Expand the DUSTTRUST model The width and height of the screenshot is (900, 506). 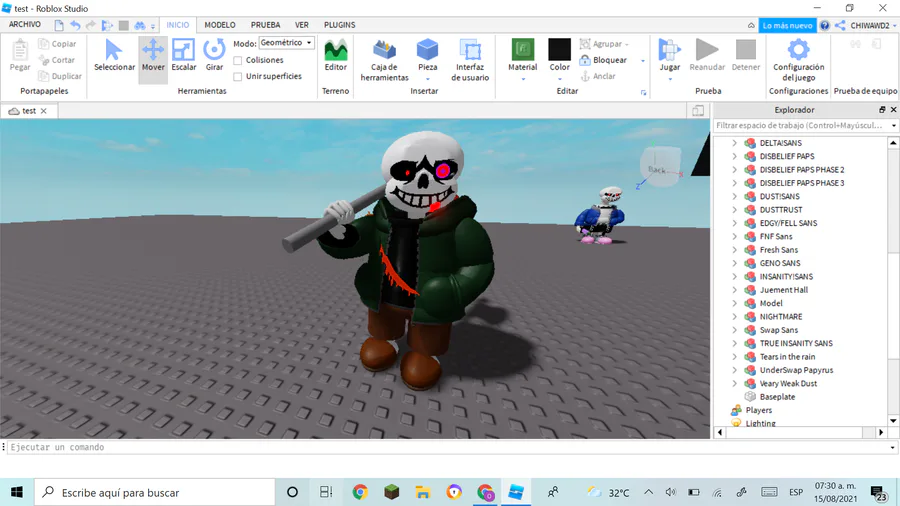734,210
